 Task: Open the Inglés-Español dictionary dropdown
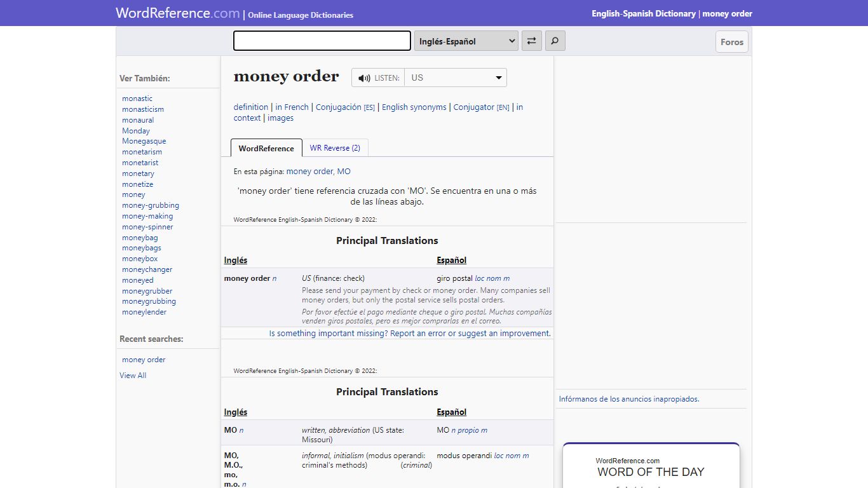point(466,41)
